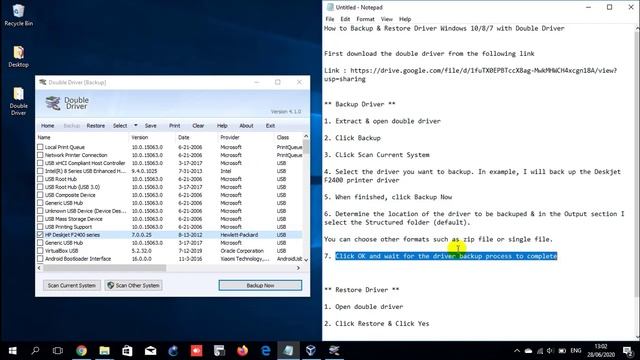
Task: Check Network Printer Connection driver
Action: 40,155
